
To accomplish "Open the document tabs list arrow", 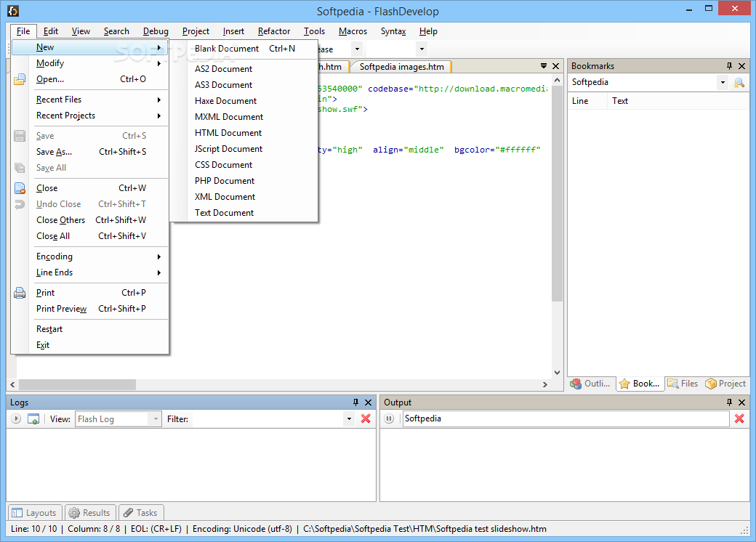I will click(x=544, y=65).
